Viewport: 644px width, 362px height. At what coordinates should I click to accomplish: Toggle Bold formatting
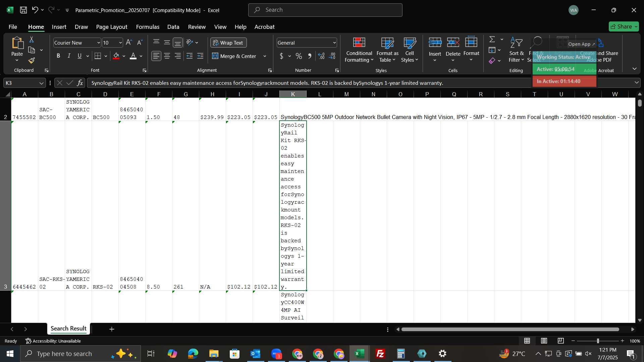58,56
